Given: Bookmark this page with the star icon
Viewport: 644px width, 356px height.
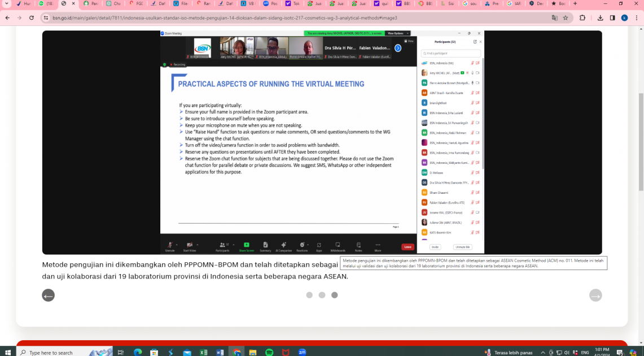Looking at the screenshot, I should (x=566, y=18).
